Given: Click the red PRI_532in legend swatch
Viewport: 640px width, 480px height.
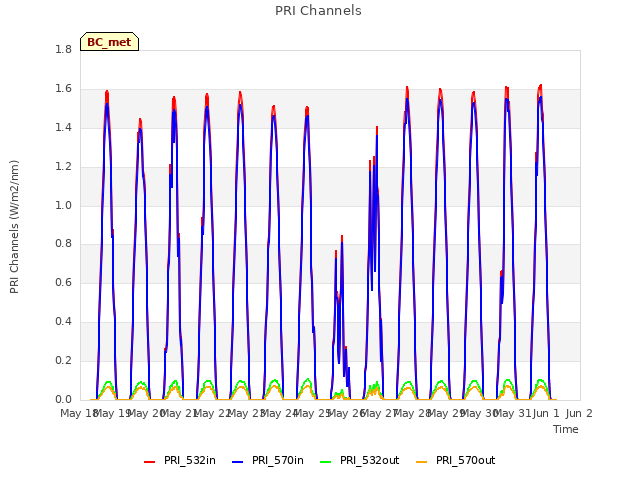Looking at the screenshot, I should pos(149,462).
